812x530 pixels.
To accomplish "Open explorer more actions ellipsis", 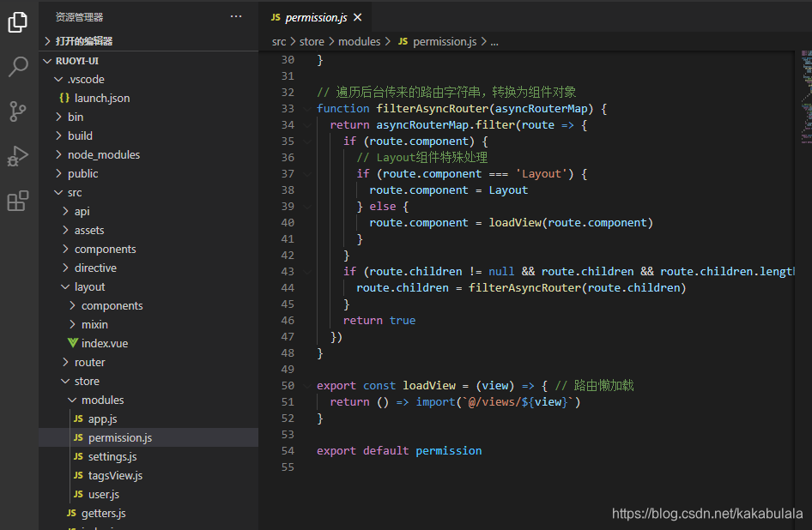I will coord(236,16).
